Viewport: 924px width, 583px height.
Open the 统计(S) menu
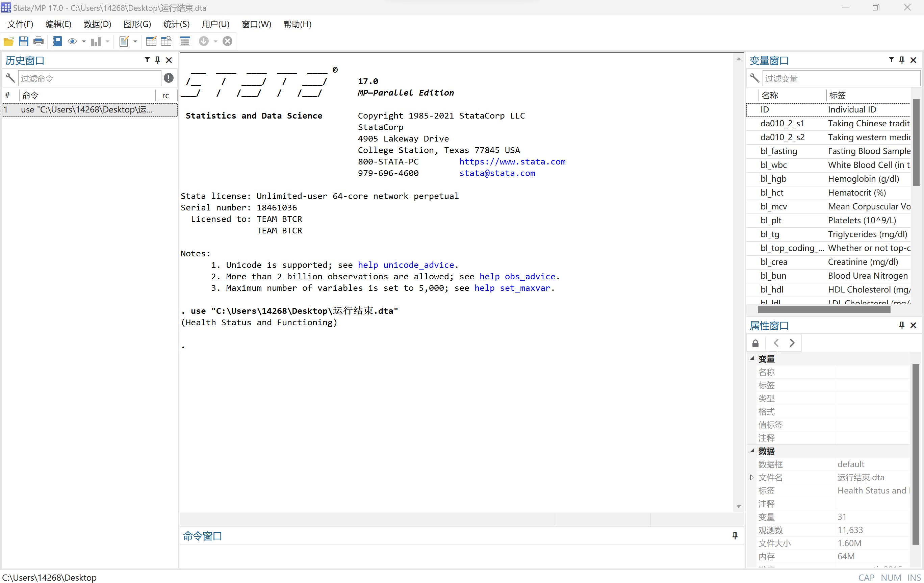[176, 24]
